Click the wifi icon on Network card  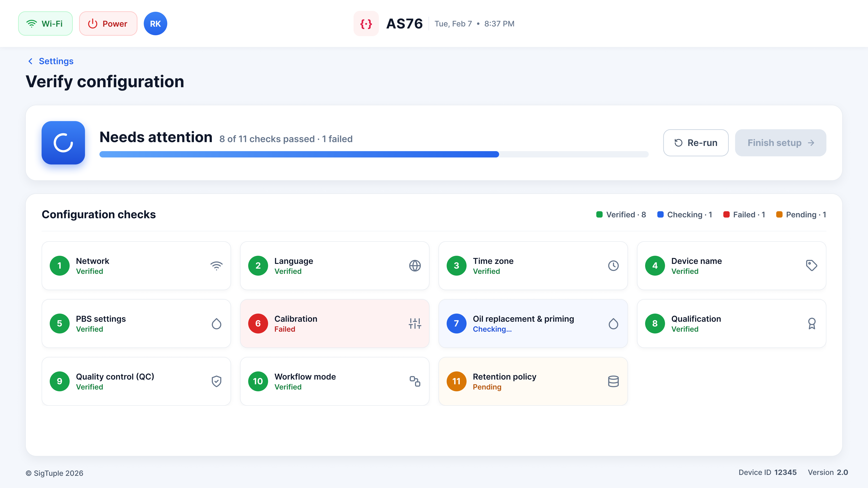point(216,266)
